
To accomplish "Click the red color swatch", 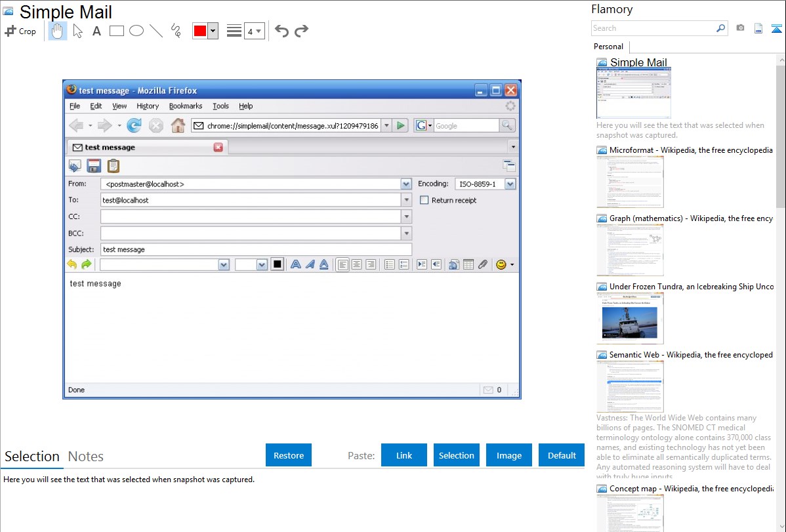I will click(x=200, y=31).
